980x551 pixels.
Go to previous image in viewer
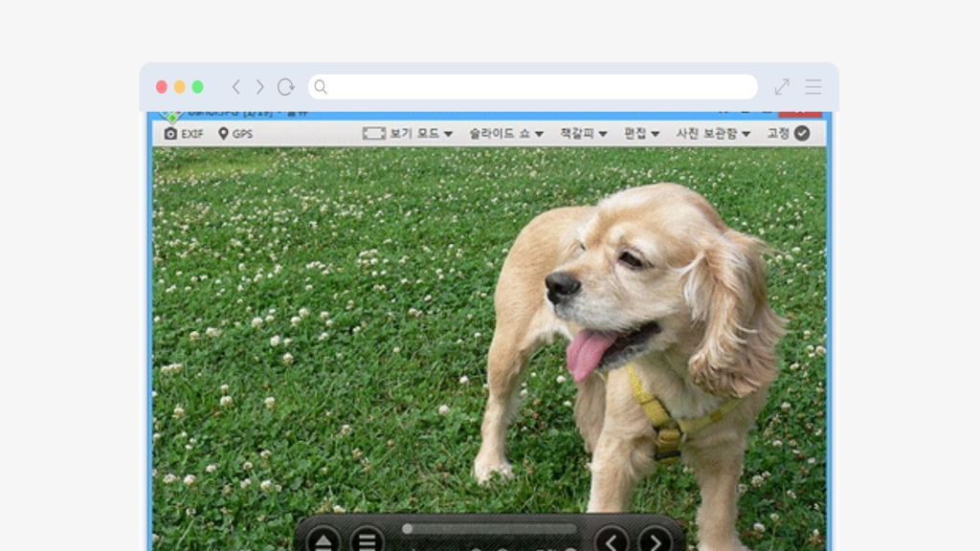click(612, 541)
